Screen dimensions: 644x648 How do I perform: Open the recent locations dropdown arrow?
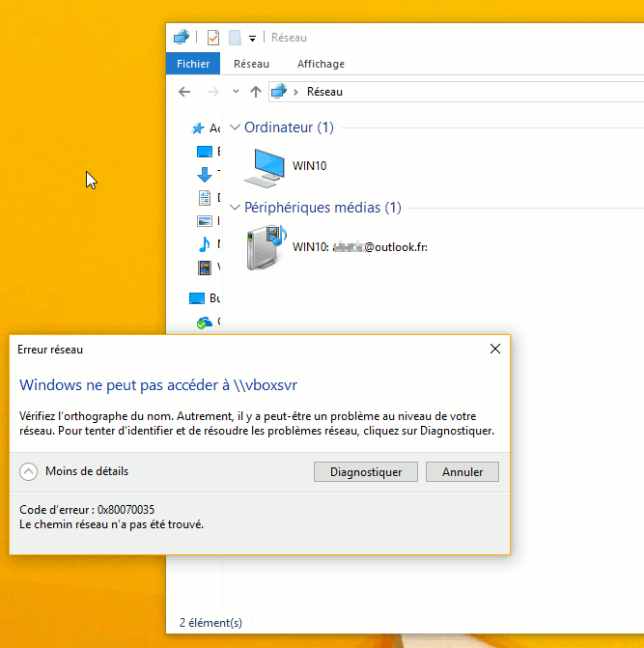coord(236,92)
